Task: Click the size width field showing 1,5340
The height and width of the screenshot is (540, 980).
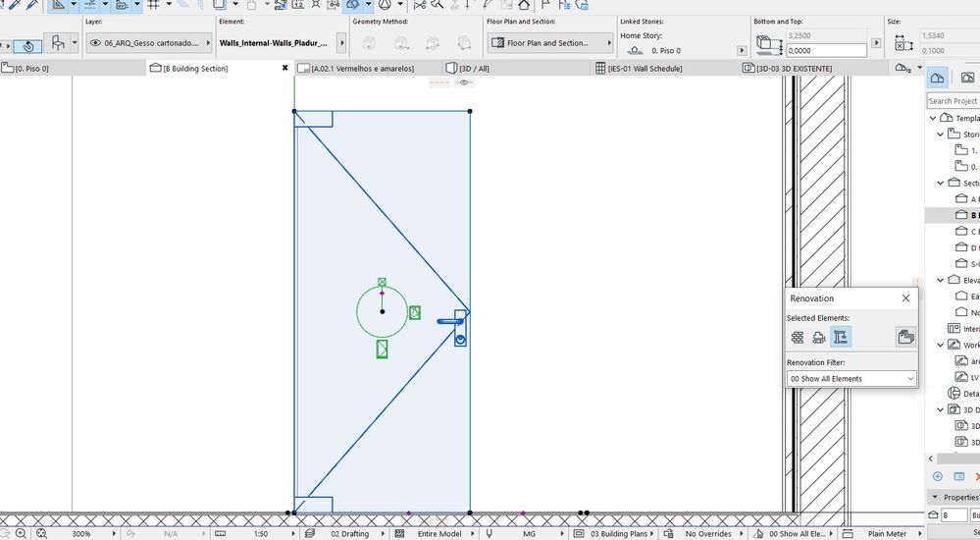Action: [x=949, y=36]
